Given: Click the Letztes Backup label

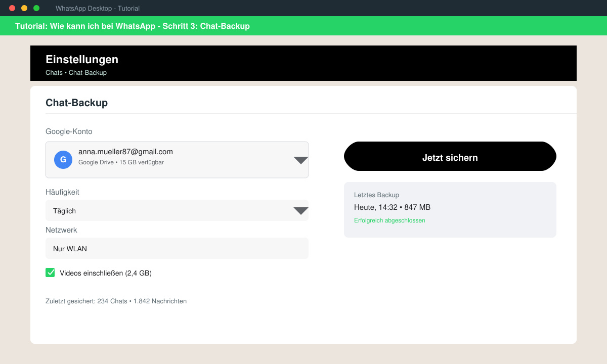Looking at the screenshot, I should click(376, 195).
